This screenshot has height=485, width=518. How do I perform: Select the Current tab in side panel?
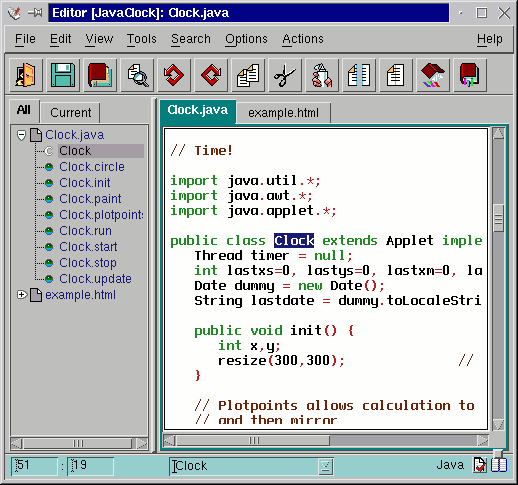point(71,113)
